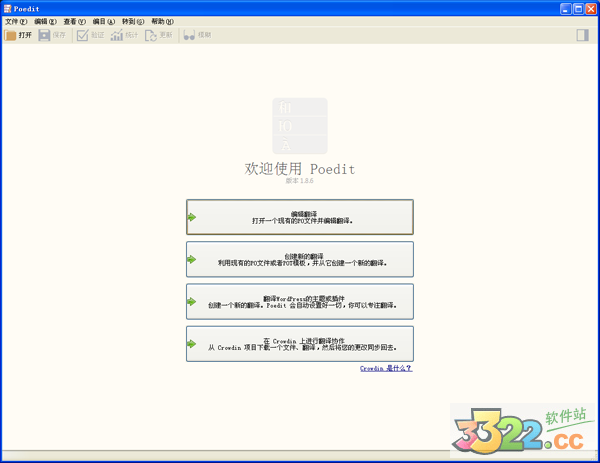Click the 创建新的翻译 create new translation button

300,259
